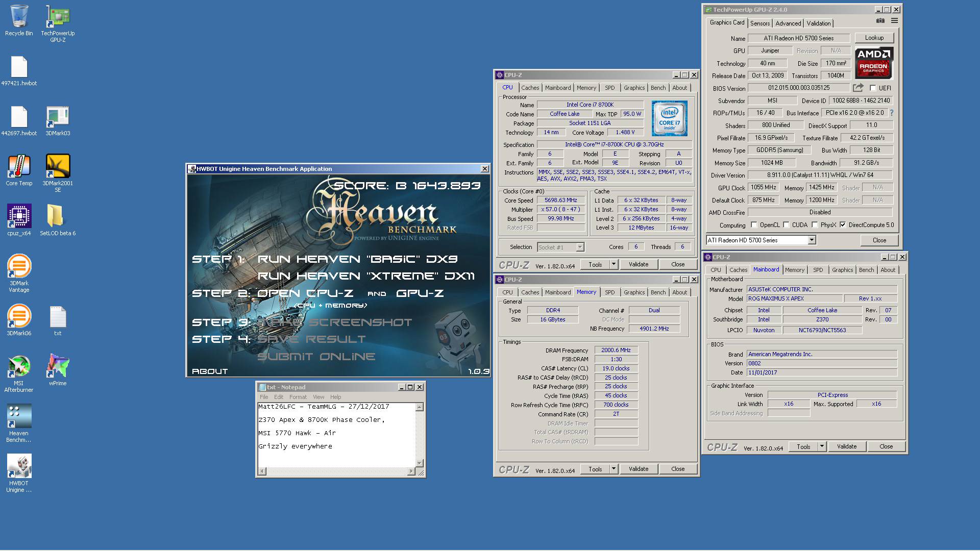The height and width of the screenshot is (551, 980).
Task: Open the SetLOD beta 6 folder
Action: click(58, 220)
